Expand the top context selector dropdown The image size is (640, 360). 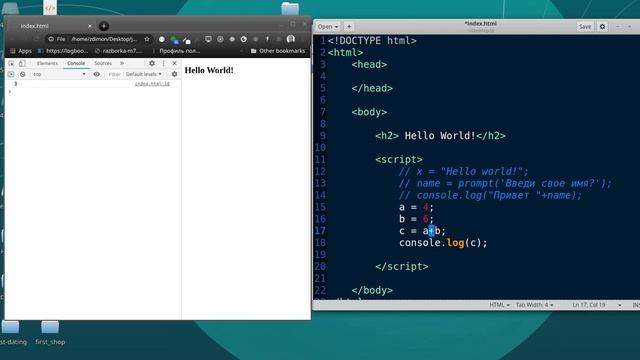tap(60, 74)
